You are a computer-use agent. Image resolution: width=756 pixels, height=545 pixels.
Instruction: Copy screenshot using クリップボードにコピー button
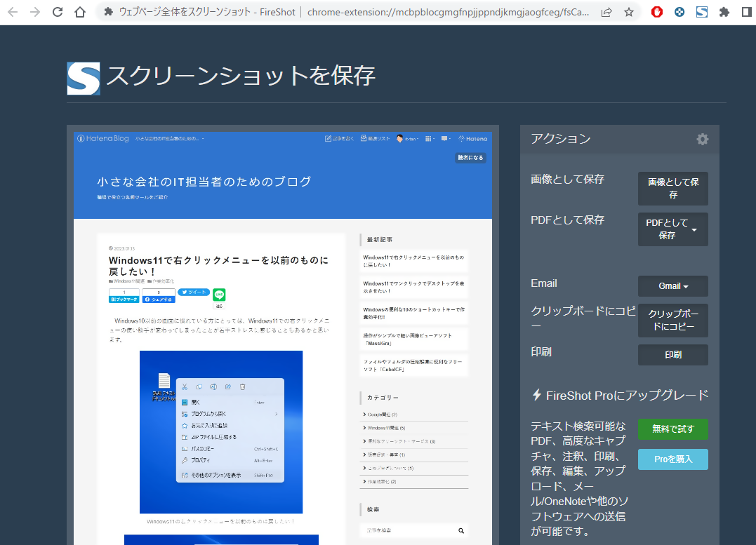point(672,321)
